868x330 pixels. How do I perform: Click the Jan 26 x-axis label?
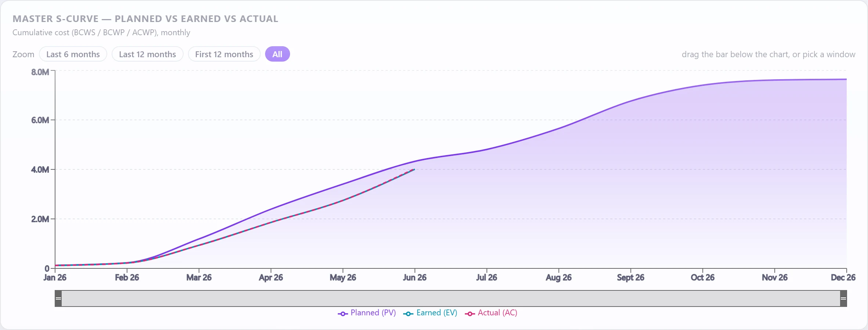pos(55,278)
